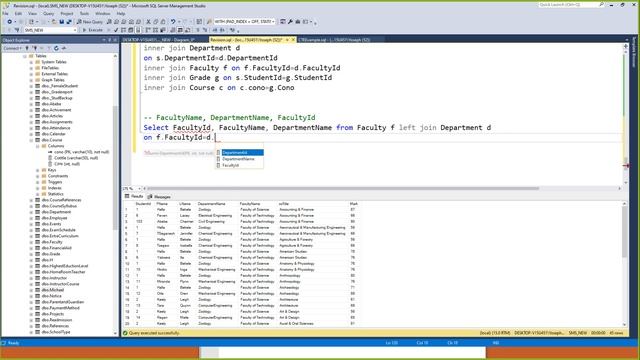Switch to the Messages tab
Screen dimensions: 640x360
[160, 197]
